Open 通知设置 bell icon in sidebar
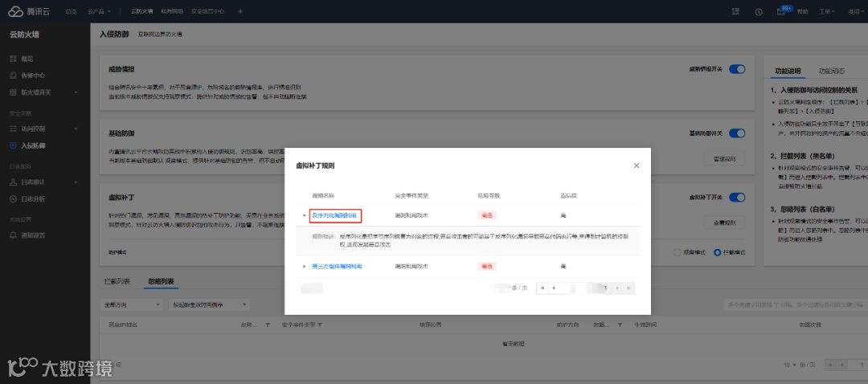The image size is (868, 384). [14, 235]
